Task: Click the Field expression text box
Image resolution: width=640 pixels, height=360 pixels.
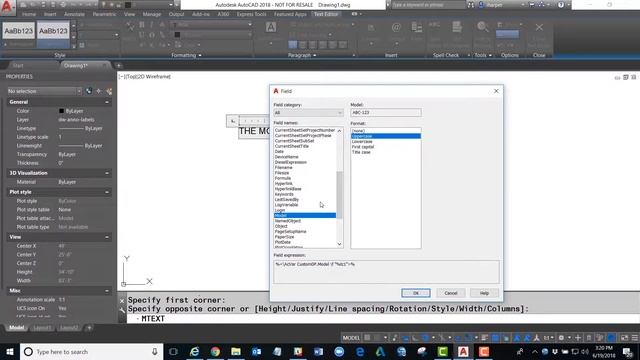Action: pos(386,271)
